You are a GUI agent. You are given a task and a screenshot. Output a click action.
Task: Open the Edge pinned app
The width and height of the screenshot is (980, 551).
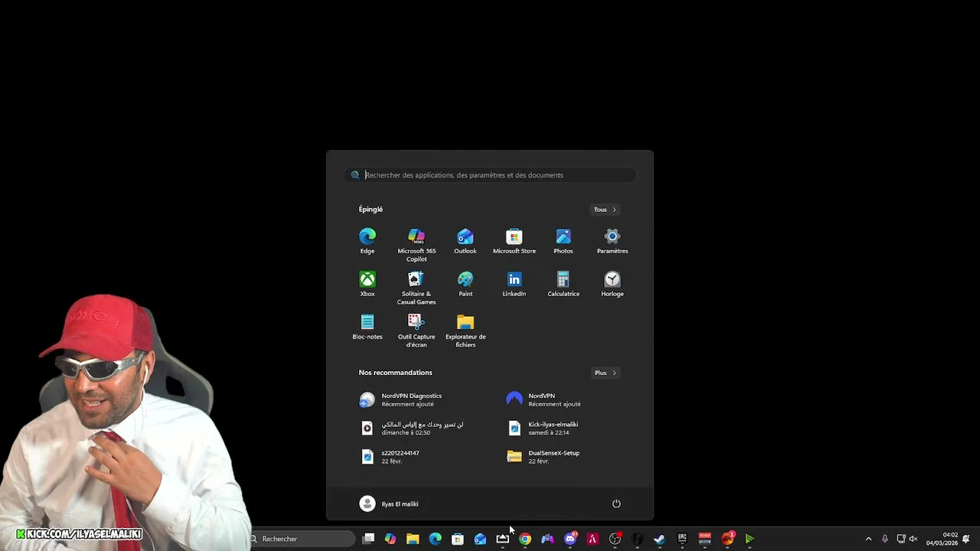367,240
